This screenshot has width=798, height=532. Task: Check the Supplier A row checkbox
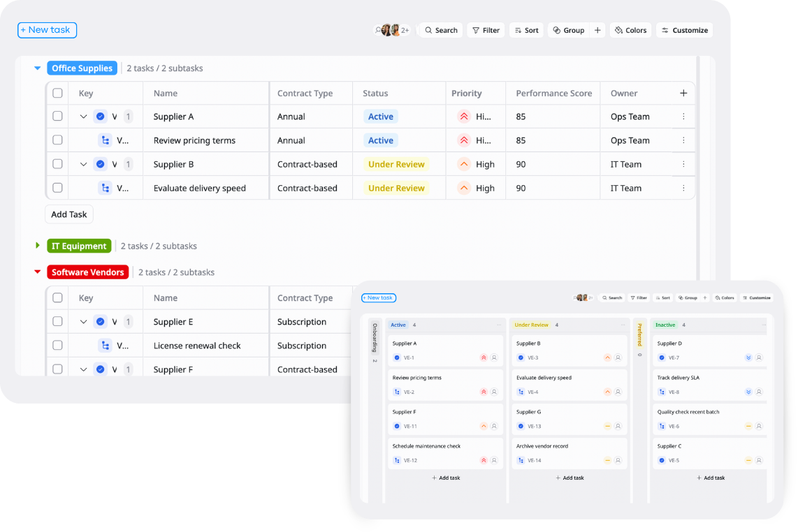57,116
